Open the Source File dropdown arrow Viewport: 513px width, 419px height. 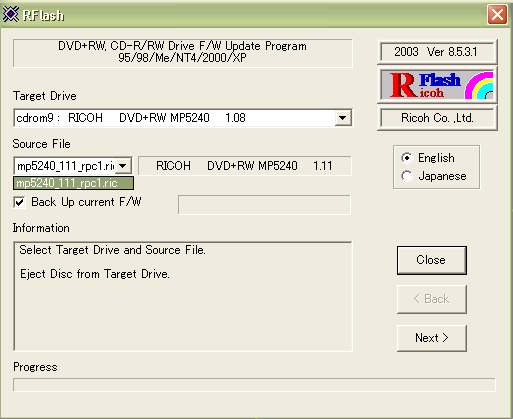pos(123,166)
